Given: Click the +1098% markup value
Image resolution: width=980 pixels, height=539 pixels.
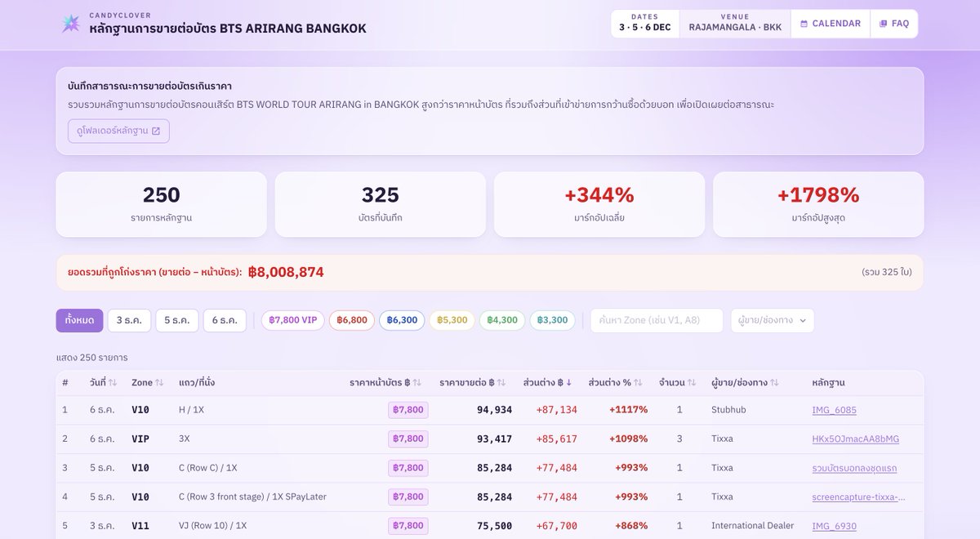Looking at the screenshot, I should click(628, 439).
